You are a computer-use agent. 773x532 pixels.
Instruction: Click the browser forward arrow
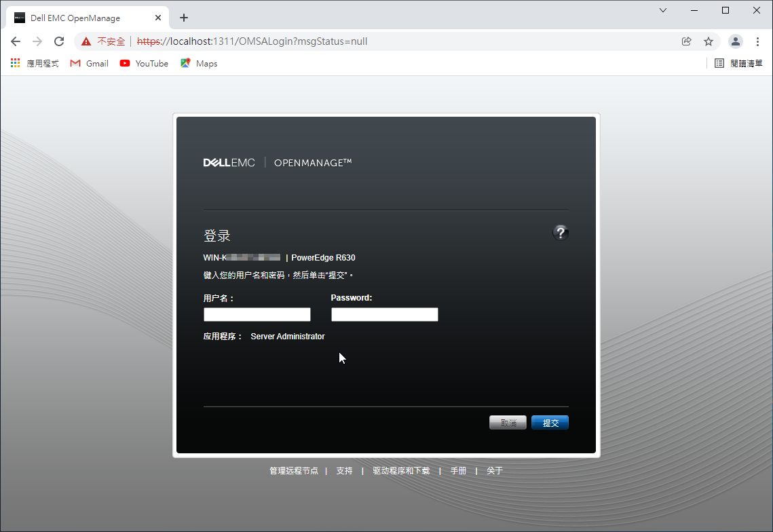tap(37, 41)
